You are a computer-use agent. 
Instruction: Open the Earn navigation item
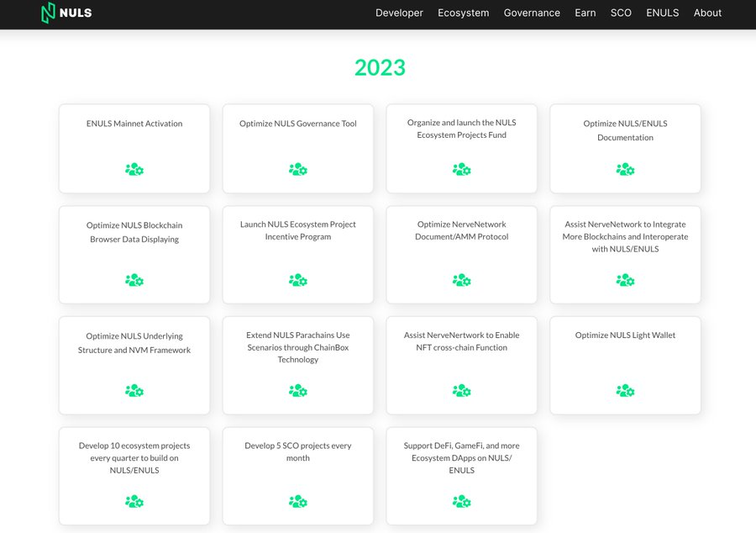(585, 13)
